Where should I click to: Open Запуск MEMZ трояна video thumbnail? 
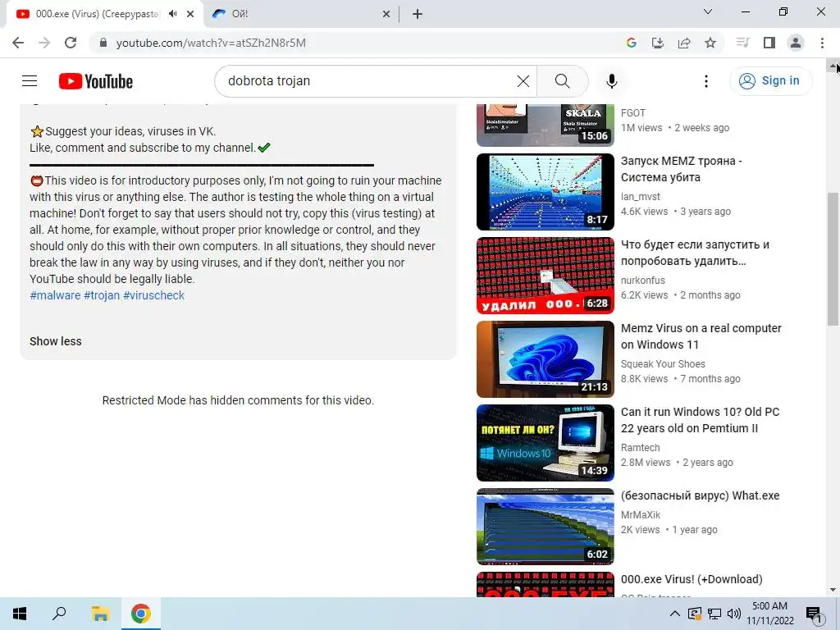[x=546, y=192]
